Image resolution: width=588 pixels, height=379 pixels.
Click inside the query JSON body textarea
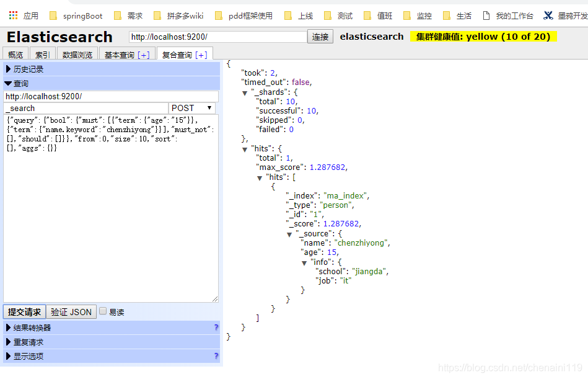(111, 208)
